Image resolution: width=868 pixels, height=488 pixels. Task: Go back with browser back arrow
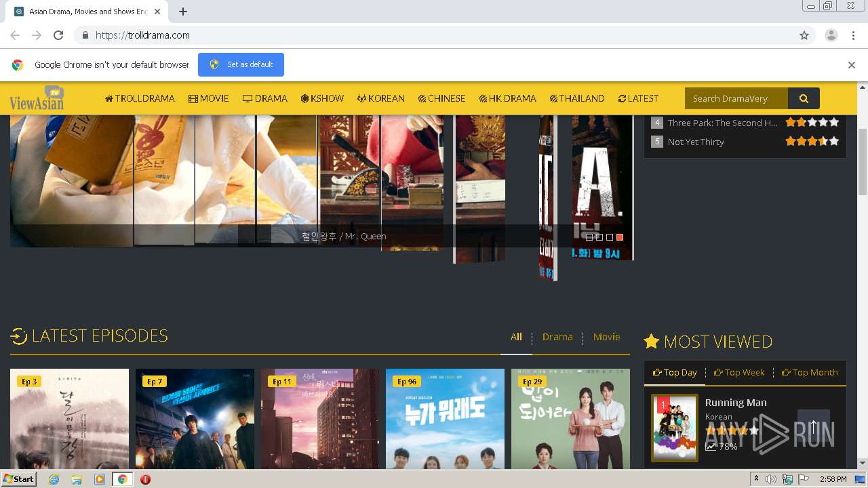15,35
